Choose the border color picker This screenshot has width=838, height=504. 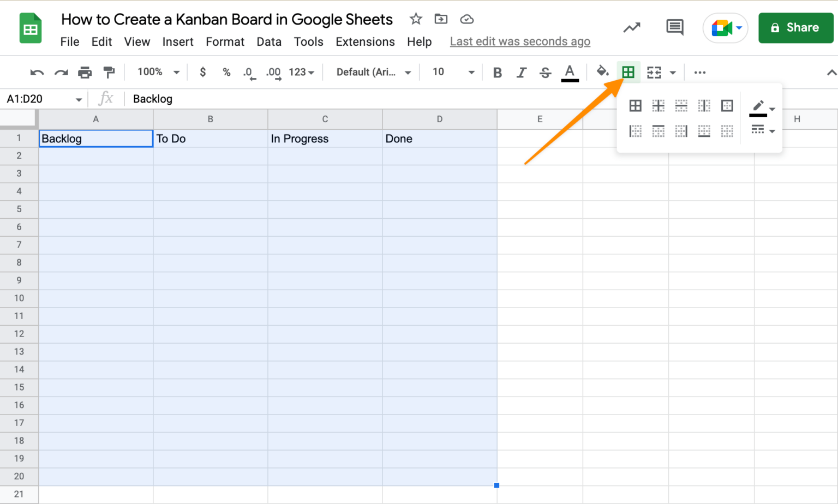click(x=758, y=105)
